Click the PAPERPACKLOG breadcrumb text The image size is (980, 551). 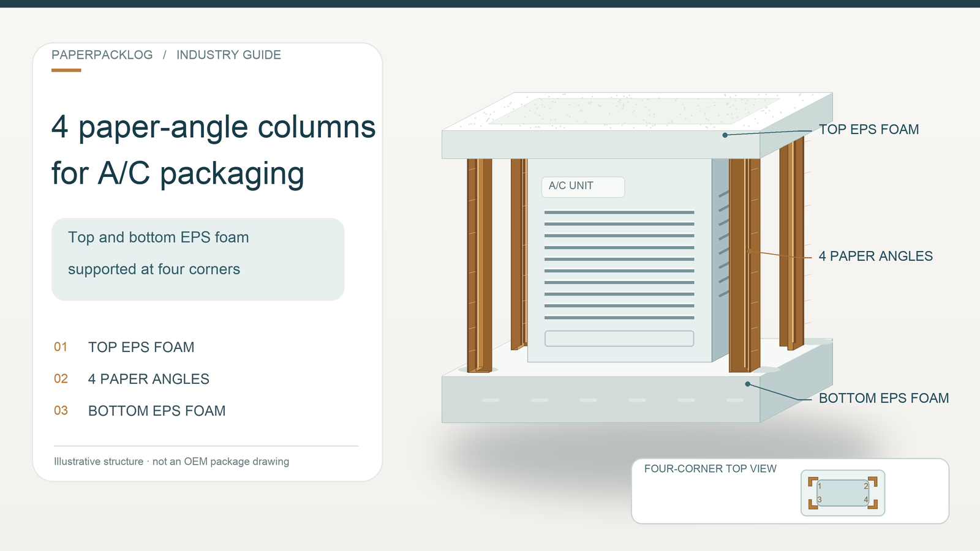click(102, 55)
